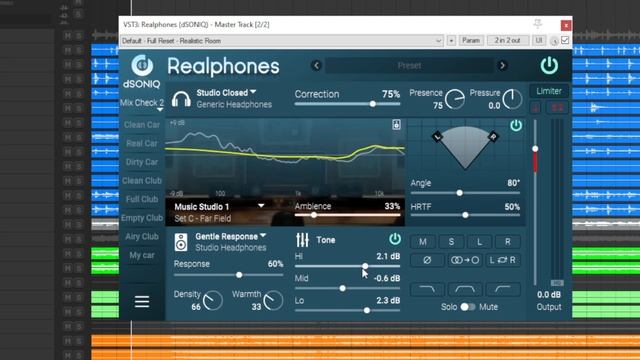Click the speaker icon beside Gentle Response

point(181,242)
